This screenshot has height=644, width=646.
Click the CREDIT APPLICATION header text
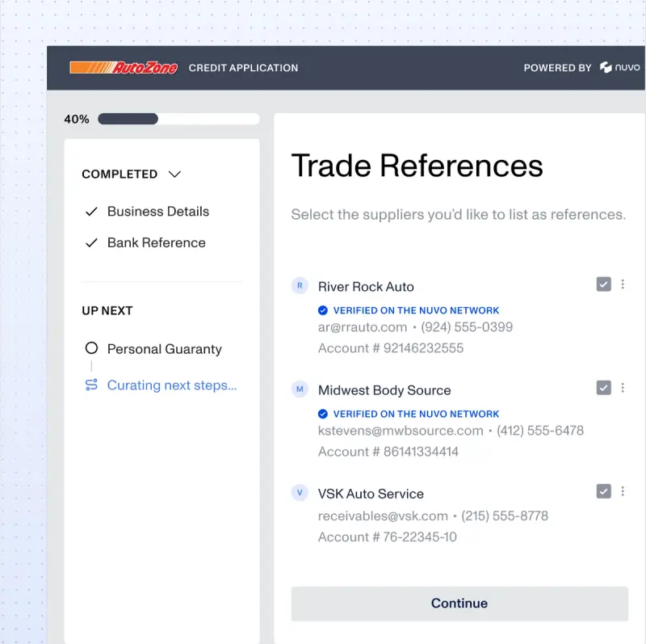click(244, 68)
